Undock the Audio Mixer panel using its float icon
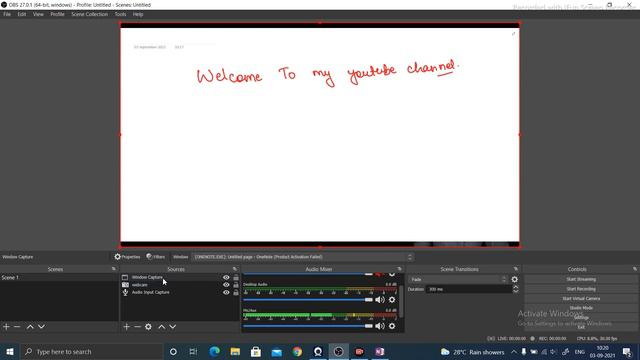Viewport: 640px width, 360px height. coord(400,269)
